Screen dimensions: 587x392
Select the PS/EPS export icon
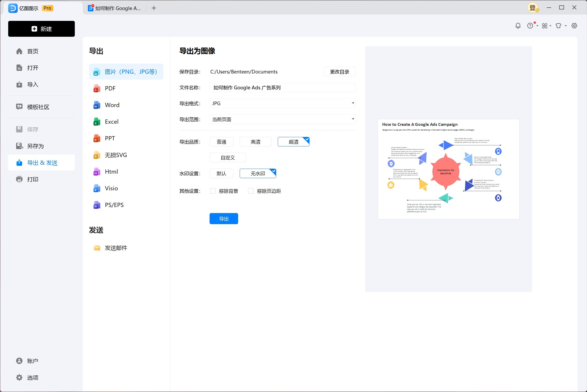point(97,205)
